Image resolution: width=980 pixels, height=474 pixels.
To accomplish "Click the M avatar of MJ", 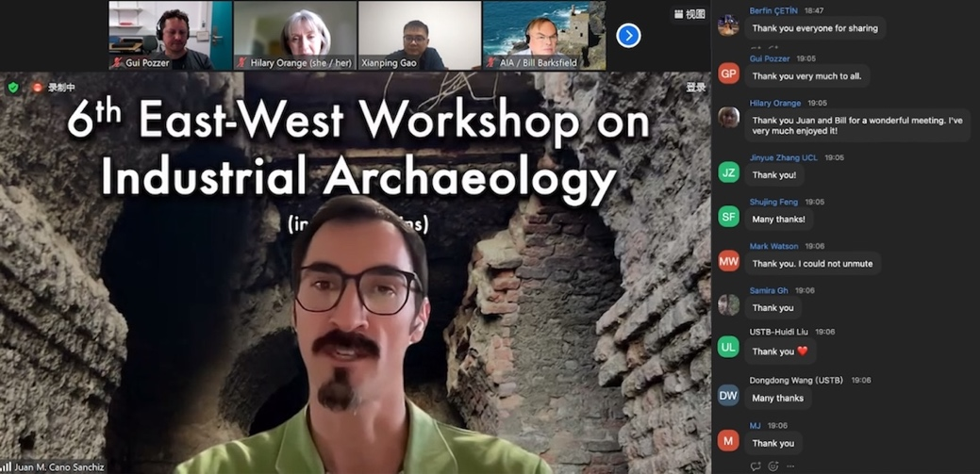I will (x=728, y=440).
